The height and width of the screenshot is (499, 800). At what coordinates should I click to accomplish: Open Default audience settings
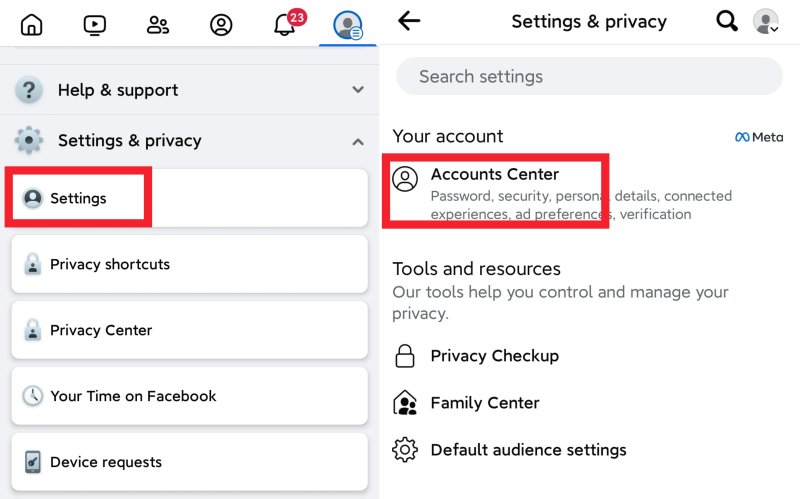pyautogui.click(x=589, y=450)
